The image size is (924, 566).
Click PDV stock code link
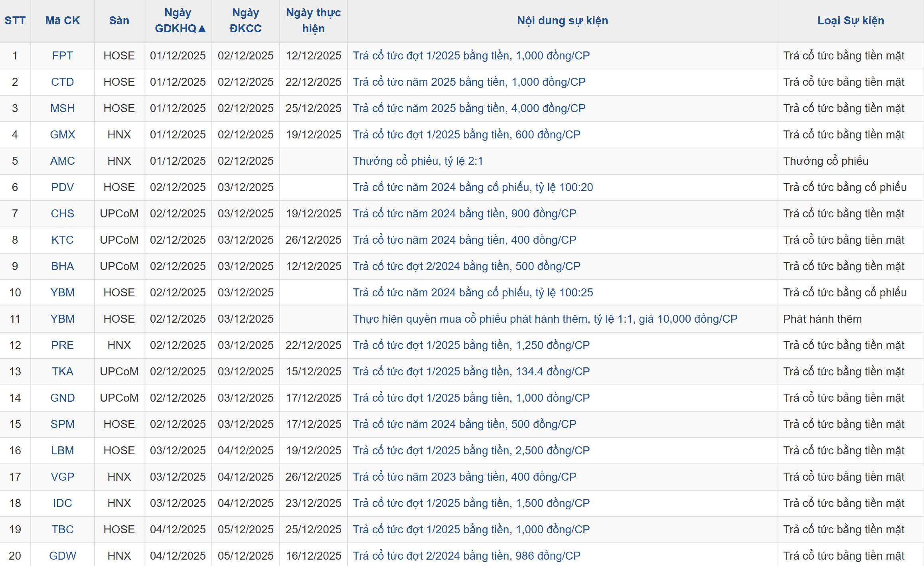tap(63, 187)
